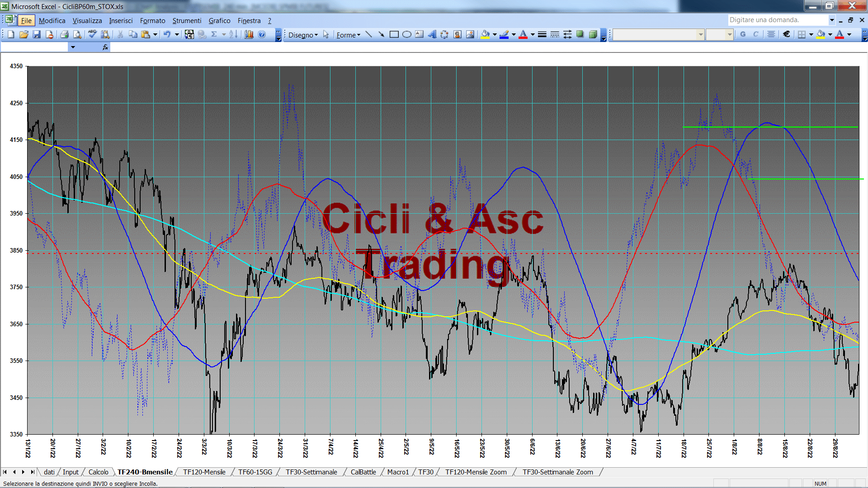Click the Paste clipboard icon

coord(146,34)
